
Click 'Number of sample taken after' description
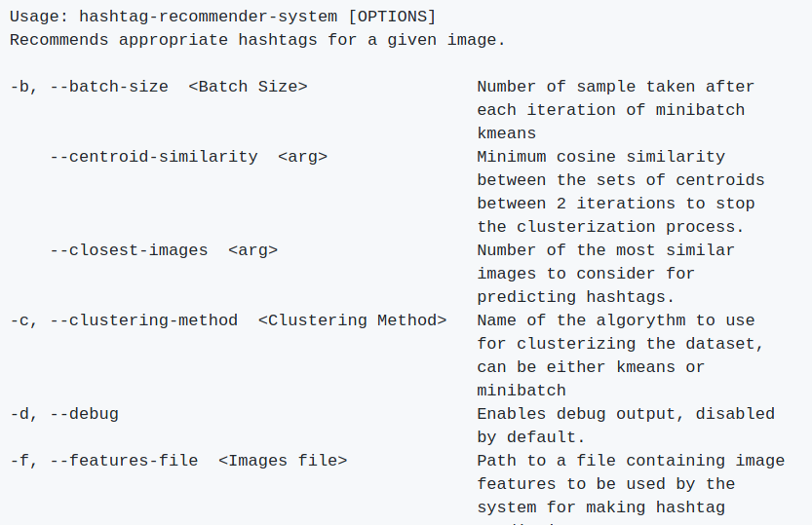coord(616,87)
